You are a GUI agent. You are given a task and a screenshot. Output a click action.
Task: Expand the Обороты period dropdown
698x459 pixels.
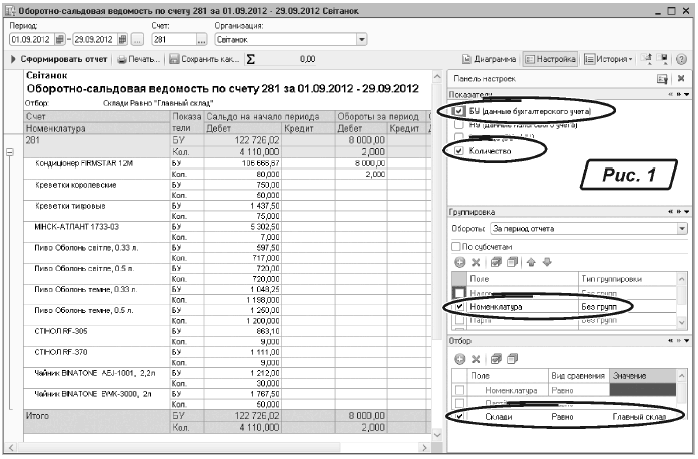click(682, 228)
